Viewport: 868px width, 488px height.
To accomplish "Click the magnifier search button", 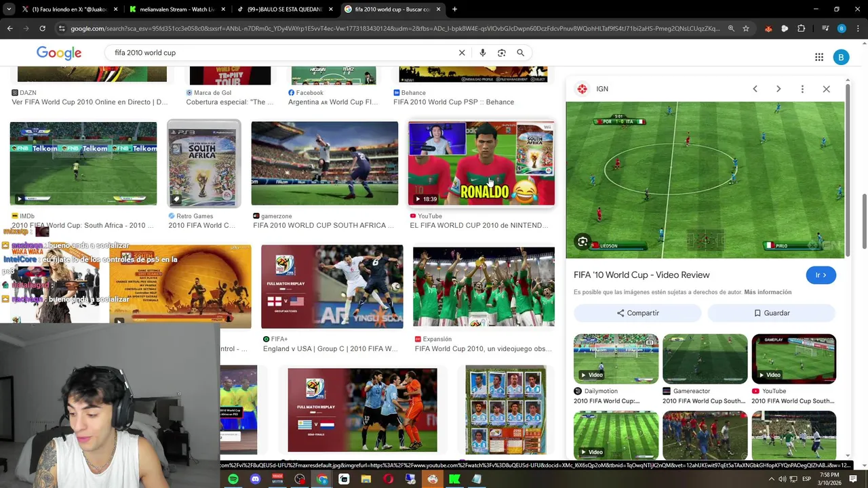I will point(521,53).
